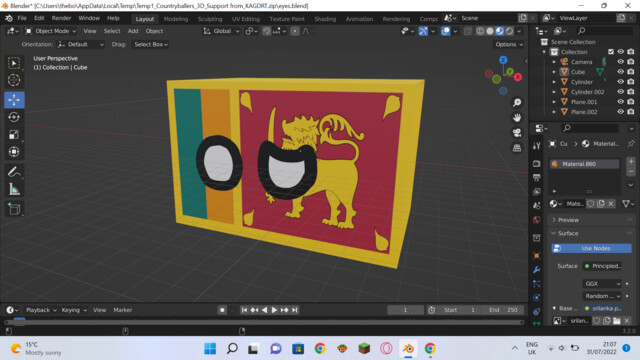Switch perspective/orthographic grid icon
The height and width of the screenshot is (360, 640).
point(517,148)
